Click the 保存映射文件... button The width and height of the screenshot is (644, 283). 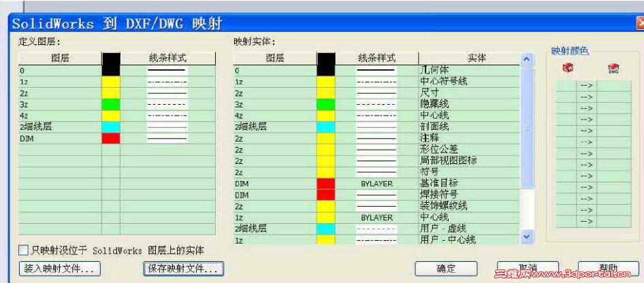pyautogui.click(x=183, y=269)
